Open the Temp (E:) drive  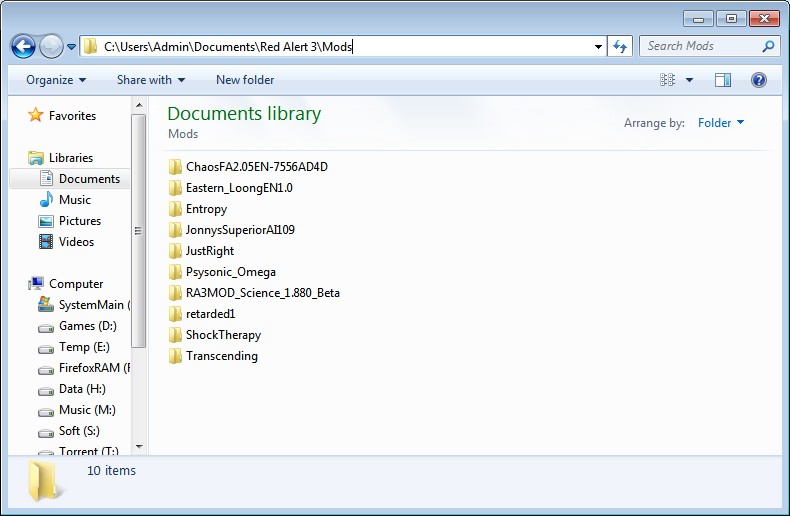[x=84, y=347]
